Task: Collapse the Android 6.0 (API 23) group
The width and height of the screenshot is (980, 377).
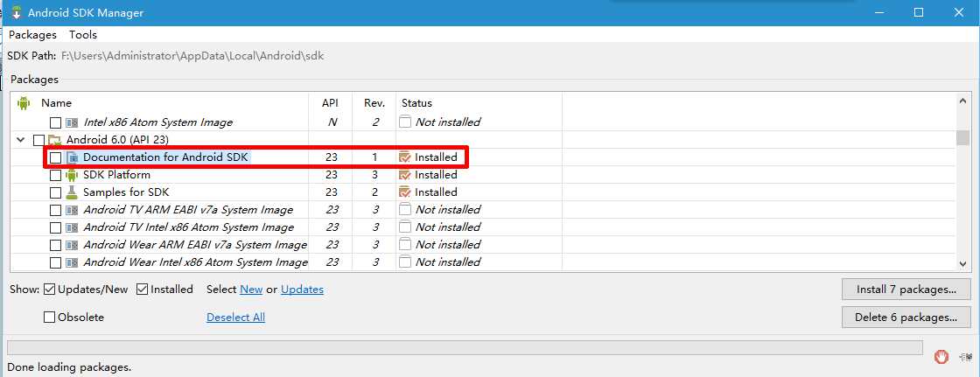Action: 21,140
